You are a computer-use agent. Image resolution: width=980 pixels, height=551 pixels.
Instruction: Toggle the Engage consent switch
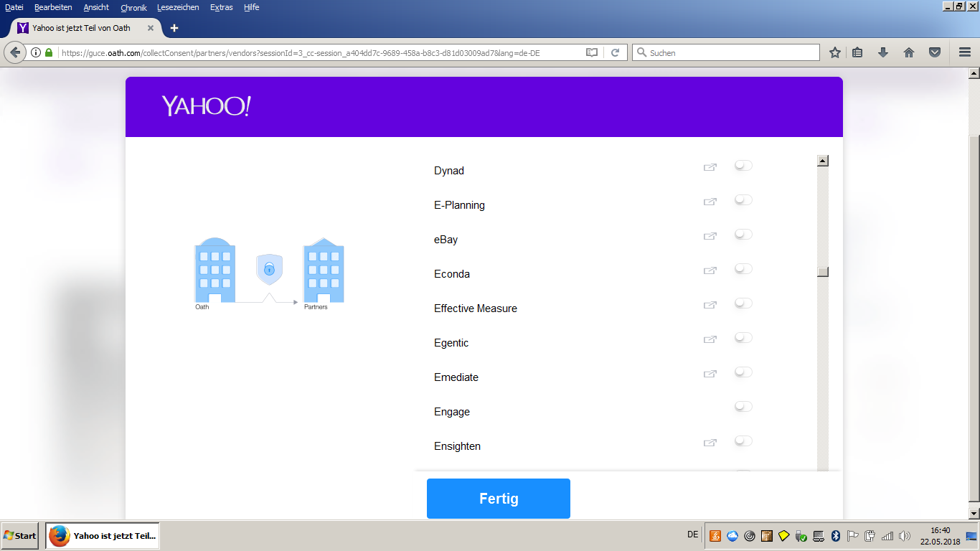pyautogui.click(x=743, y=407)
